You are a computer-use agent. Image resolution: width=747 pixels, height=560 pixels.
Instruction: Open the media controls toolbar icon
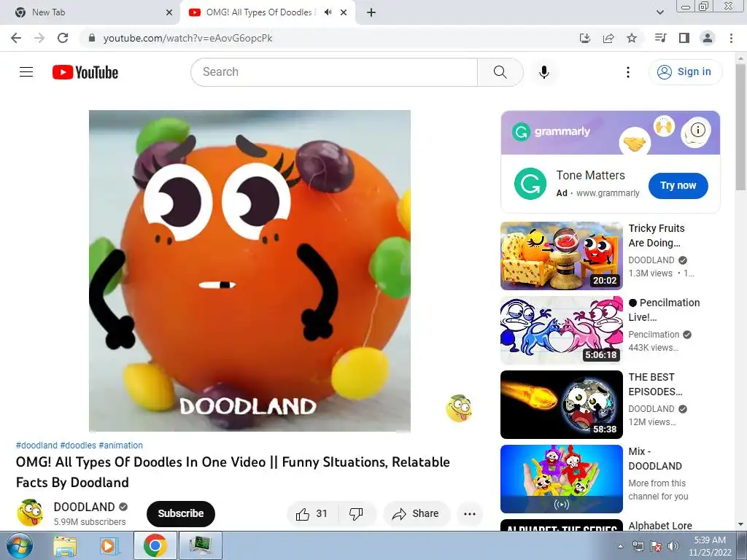coord(660,38)
